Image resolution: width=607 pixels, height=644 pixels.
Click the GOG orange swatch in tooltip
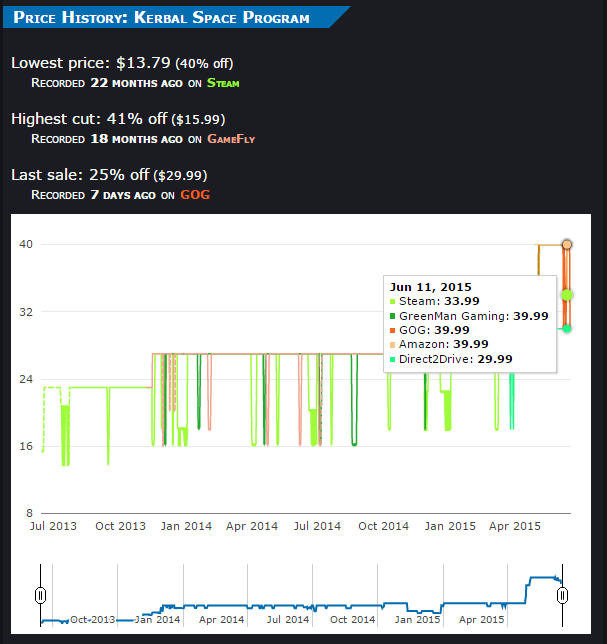(x=392, y=330)
